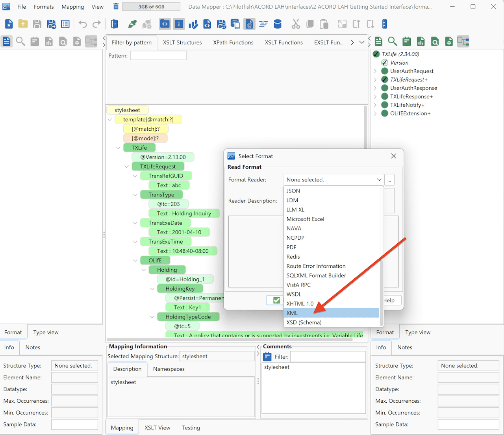
Task: Select the TransRefGUID mapping node
Action: pyautogui.click(x=166, y=176)
